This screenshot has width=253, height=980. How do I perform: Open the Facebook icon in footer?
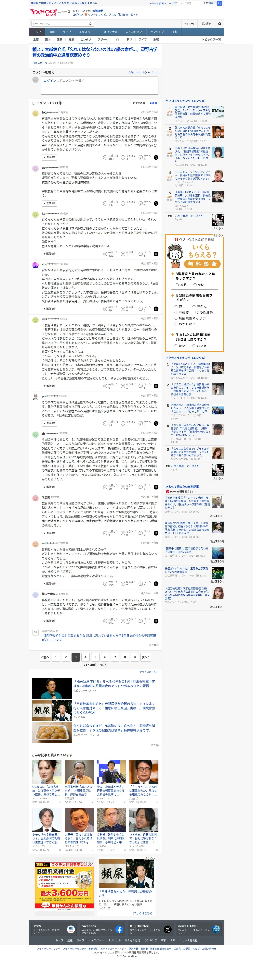(119, 930)
